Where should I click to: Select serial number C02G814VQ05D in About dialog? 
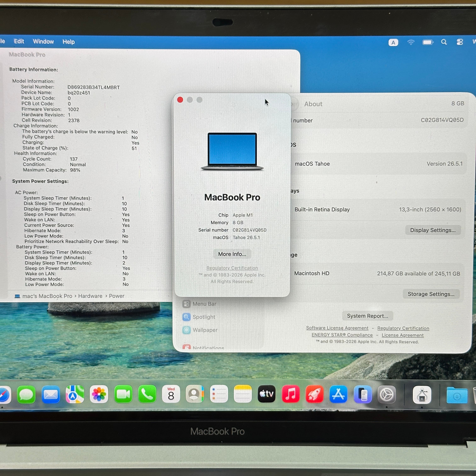point(250,230)
